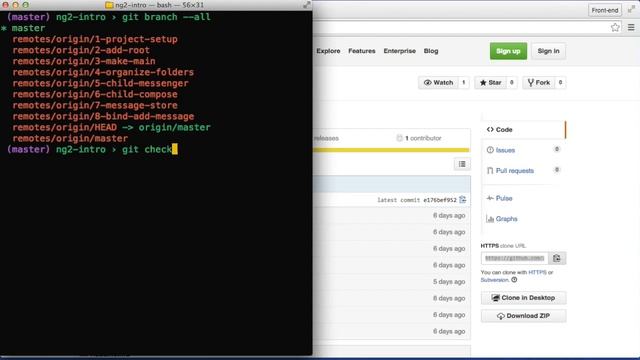Viewport: 640px width, 360px height.
Task: Click remotes/origin/3-make-main in terminal
Action: pos(84,61)
